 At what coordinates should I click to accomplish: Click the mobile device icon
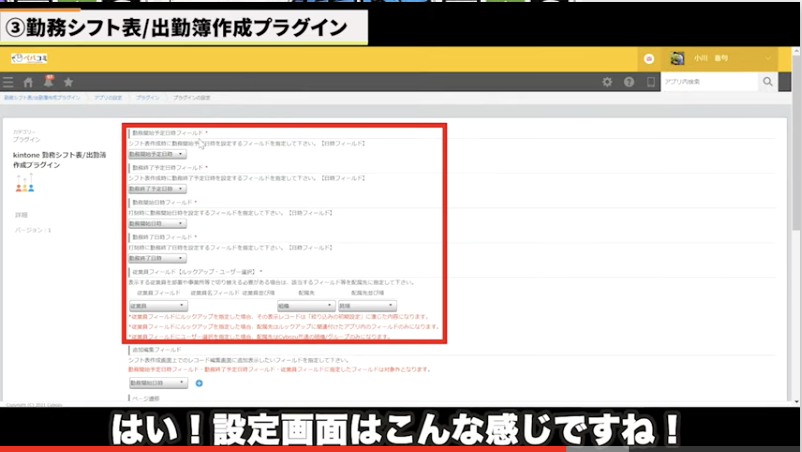[650, 82]
